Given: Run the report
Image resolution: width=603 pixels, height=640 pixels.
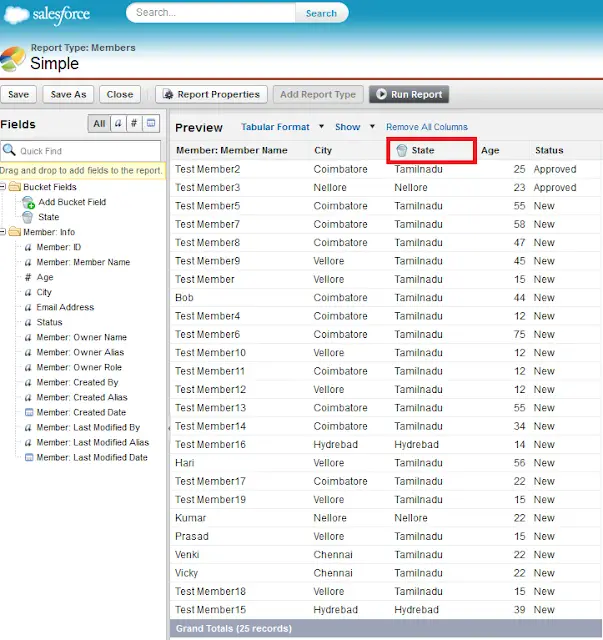Looking at the screenshot, I should (x=409, y=94).
